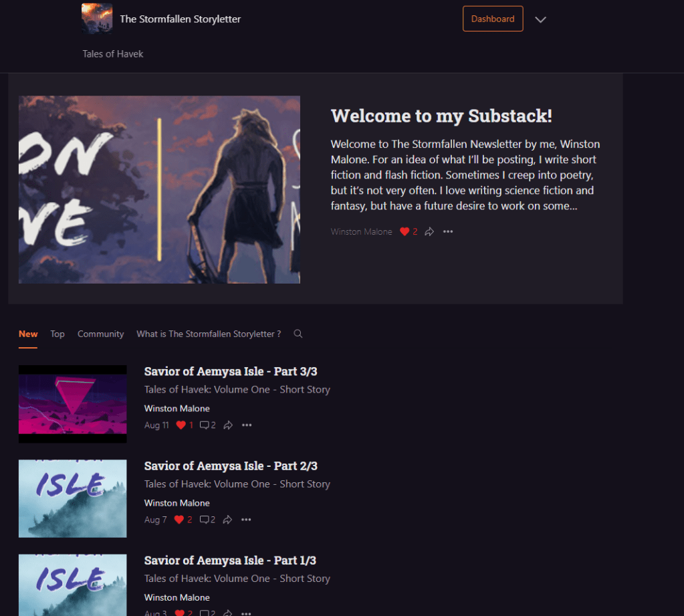
Task: Open What is The Stormfallen Storyletter tab
Action: 209,334
